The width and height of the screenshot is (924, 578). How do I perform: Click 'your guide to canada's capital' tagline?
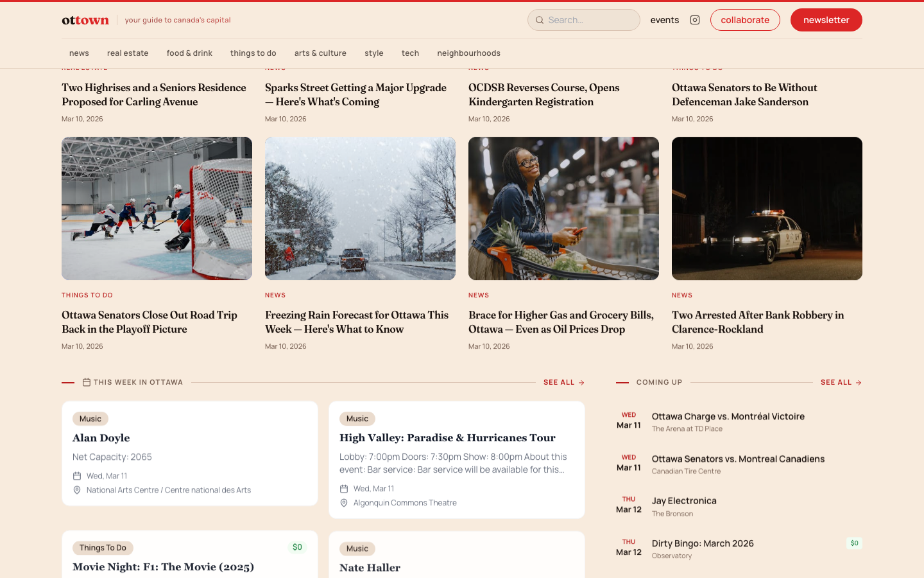click(x=178, y=20)
